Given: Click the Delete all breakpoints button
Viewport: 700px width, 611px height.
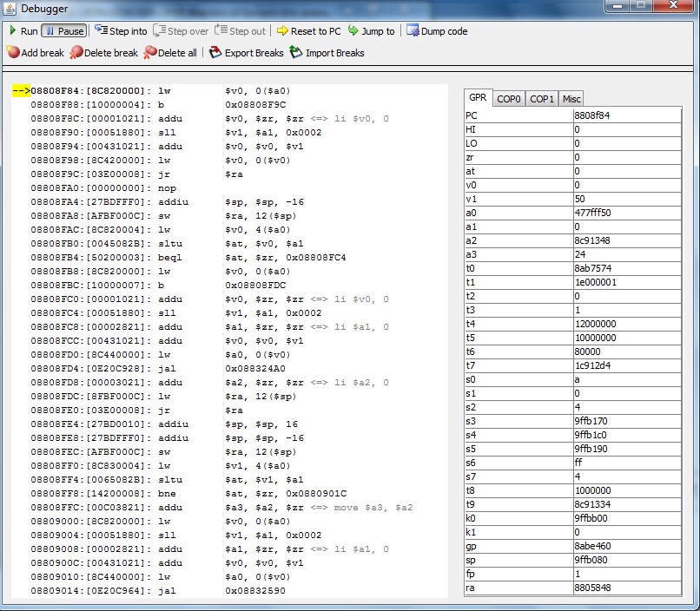Looking at the screenshot, I should pyautogui.click(x=170, y=53).
